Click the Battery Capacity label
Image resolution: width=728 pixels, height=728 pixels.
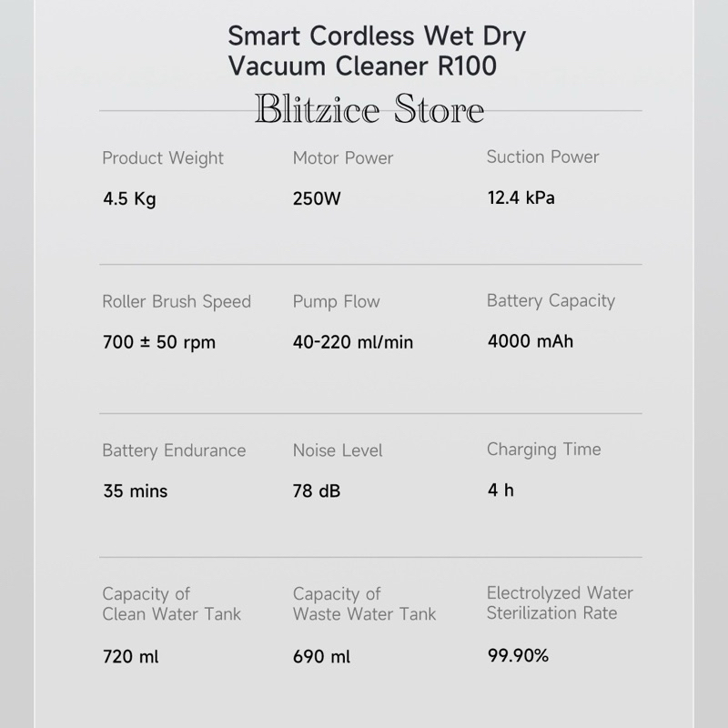coord(551,301)
